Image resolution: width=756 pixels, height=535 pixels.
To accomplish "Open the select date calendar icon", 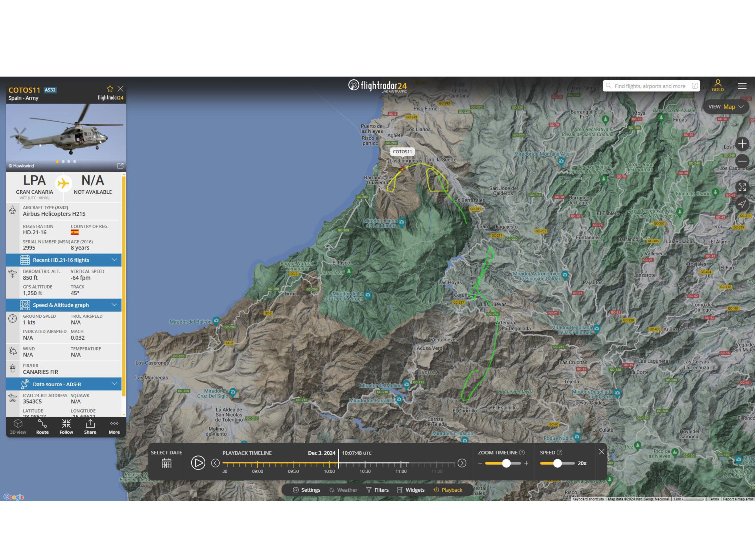I will click(x=166, y=463).
